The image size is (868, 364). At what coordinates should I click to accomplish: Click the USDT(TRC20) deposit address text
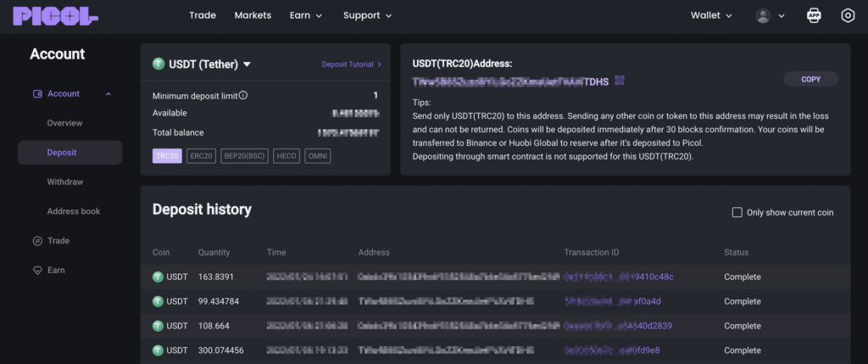[x=511, y=81]
